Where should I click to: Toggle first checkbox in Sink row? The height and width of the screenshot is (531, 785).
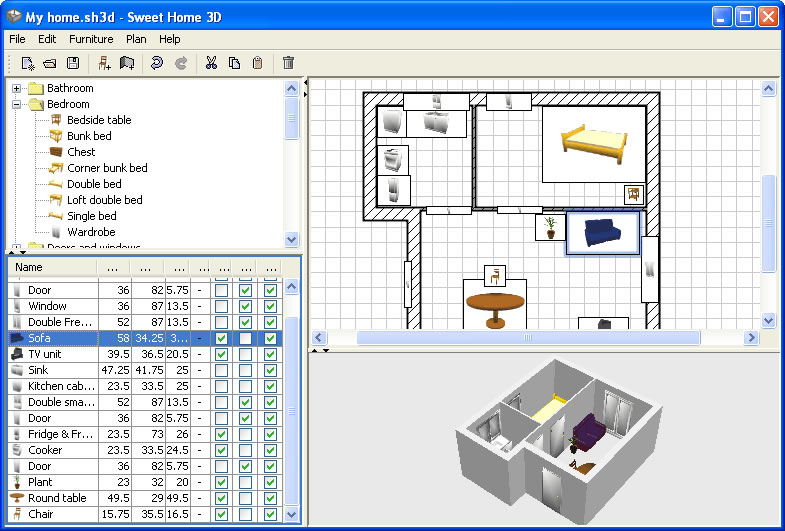point(221,370)
